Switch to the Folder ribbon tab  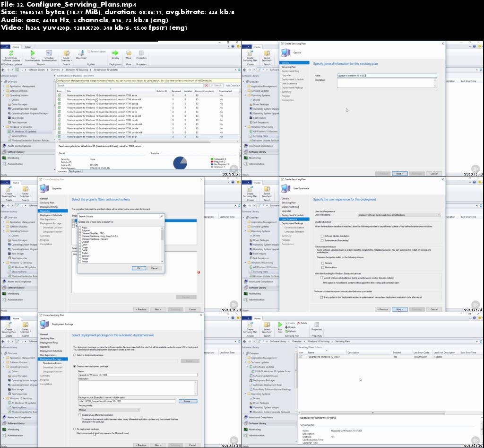click(x=28, y=47)
